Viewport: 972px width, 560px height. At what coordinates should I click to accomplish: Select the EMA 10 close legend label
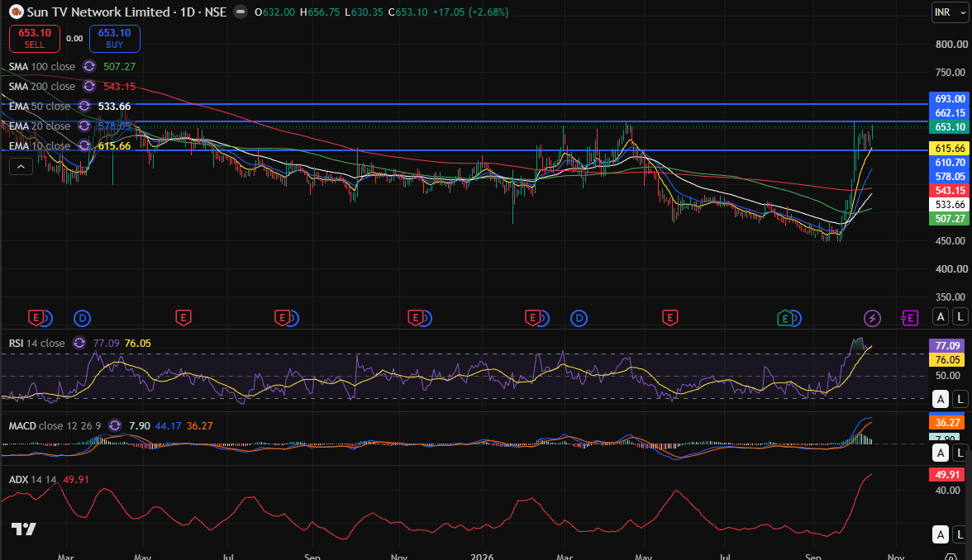(40, 145)
